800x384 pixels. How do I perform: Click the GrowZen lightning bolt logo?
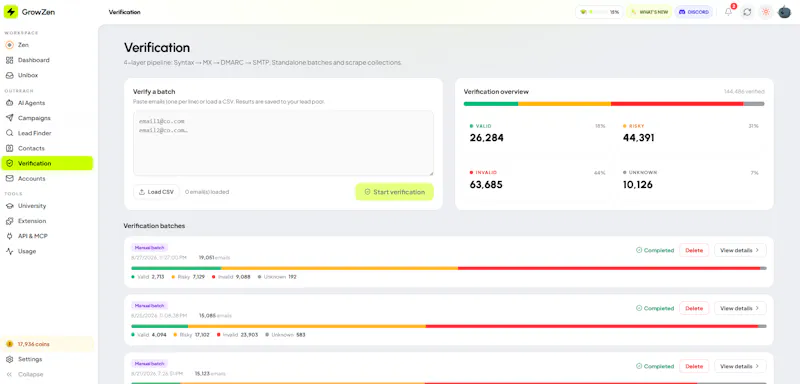pyautogui.click(x=11, y=12)
